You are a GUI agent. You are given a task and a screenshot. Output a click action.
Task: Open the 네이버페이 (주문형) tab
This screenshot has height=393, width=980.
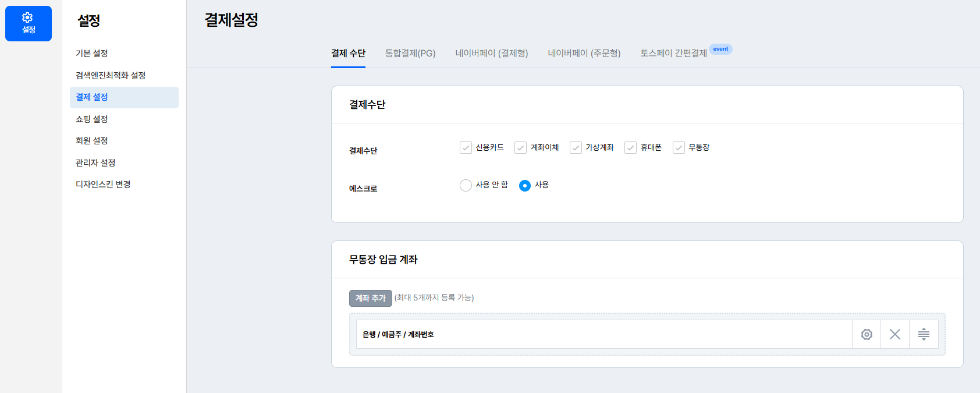tap(584, 54)
